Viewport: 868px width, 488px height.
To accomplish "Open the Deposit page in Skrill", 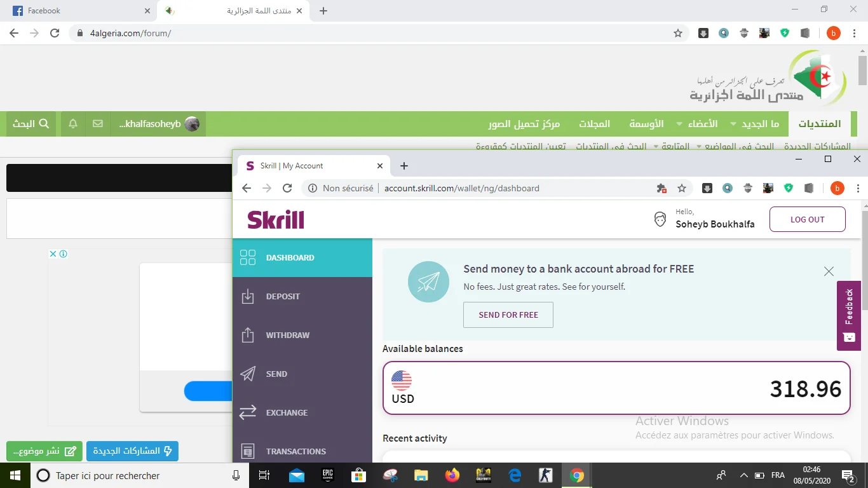I will click(x=302, y=296).
